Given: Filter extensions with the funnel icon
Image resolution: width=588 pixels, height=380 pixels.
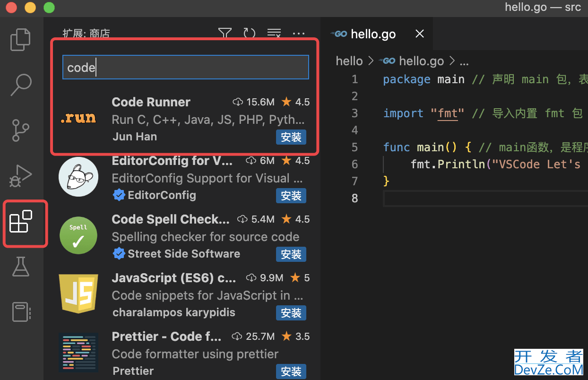Looking at the screenshot, I should [x=225, y=34].
